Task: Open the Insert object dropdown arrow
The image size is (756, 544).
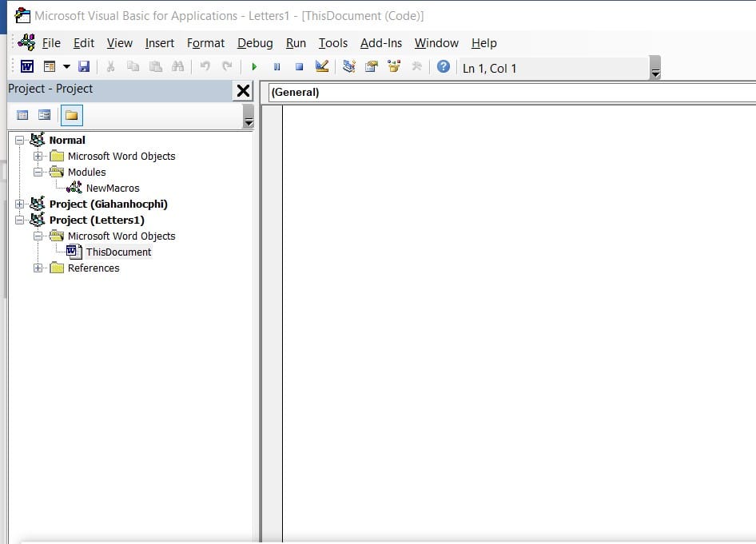Action: pos(66,66)
